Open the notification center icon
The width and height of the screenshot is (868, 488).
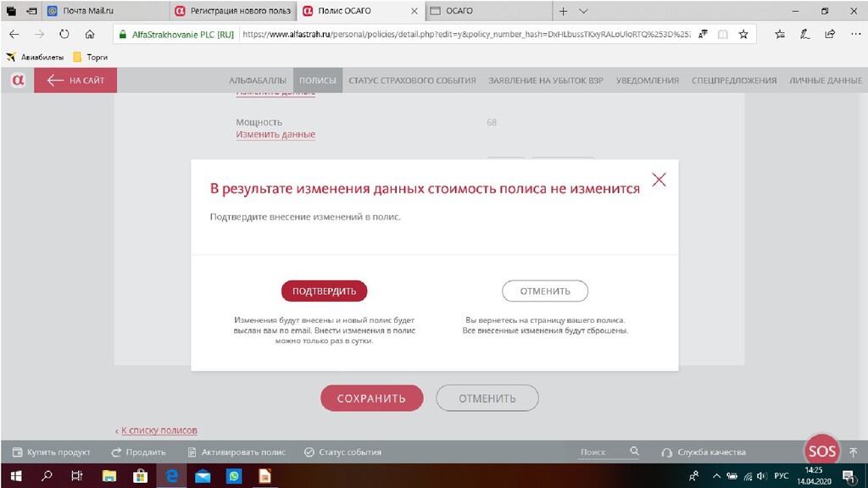849,476
